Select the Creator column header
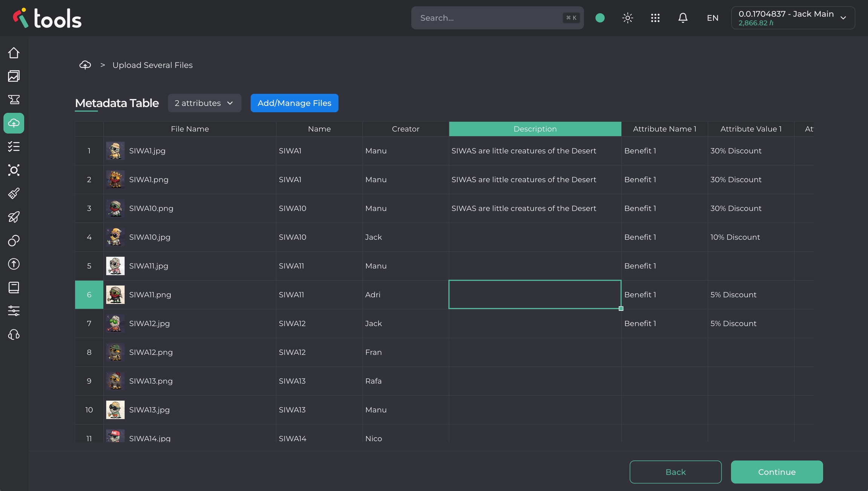868x491 pixels. click(x=405, y=129)
